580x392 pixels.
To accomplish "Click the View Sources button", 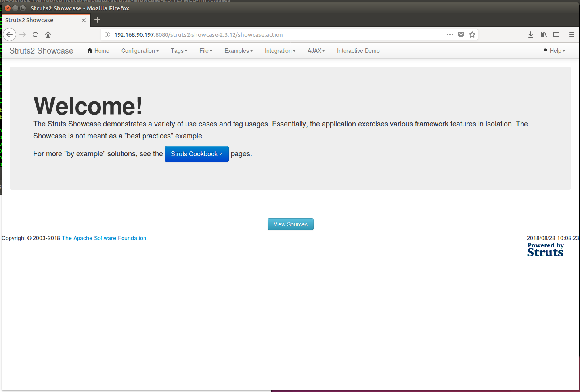I will (291, 224).
